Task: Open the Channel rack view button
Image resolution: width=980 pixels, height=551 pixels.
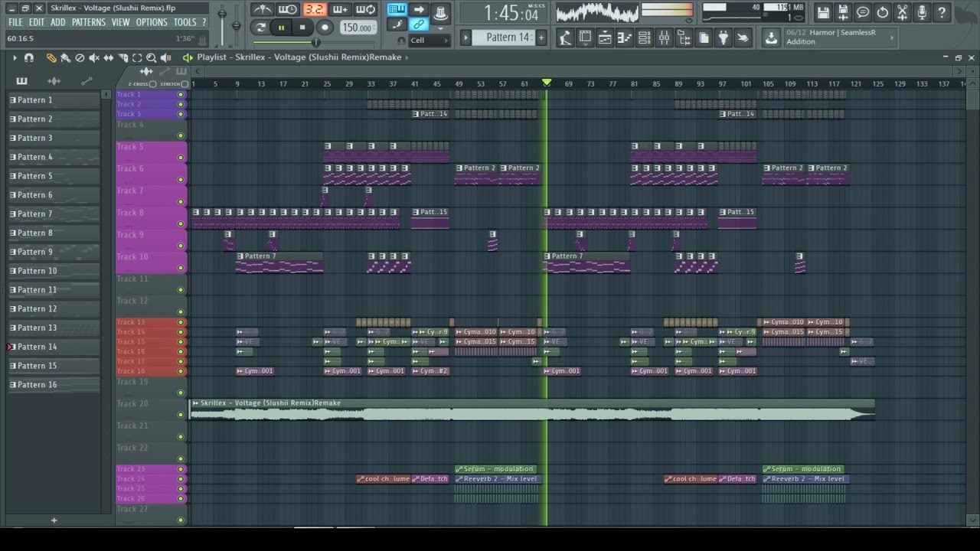Action: coord(645,37)
